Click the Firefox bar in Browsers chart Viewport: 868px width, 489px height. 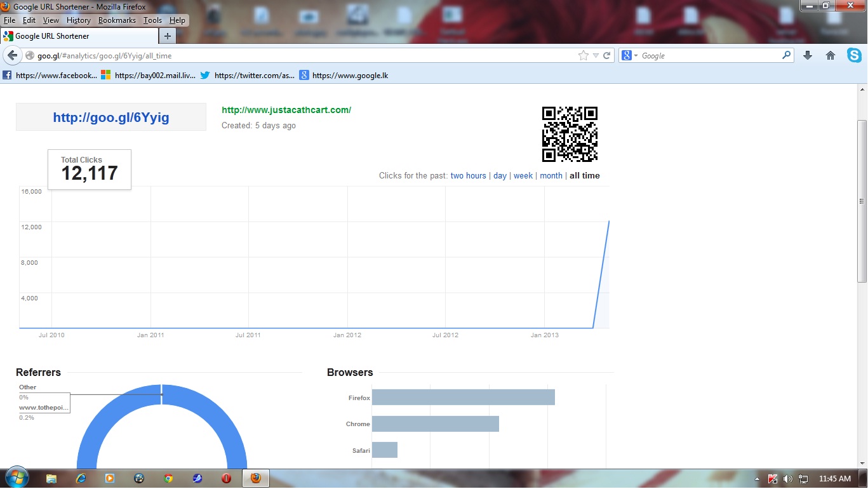(464, 398)
